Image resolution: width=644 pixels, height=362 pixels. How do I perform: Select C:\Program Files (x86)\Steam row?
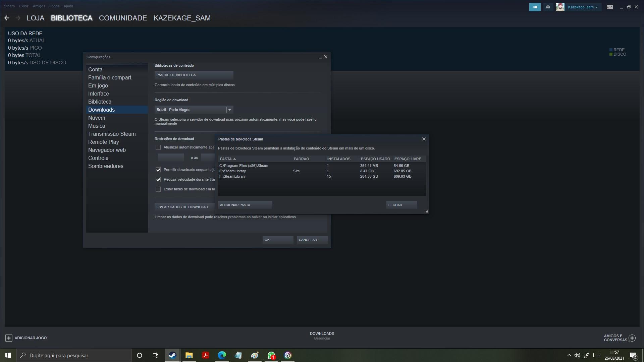(322, 166)
